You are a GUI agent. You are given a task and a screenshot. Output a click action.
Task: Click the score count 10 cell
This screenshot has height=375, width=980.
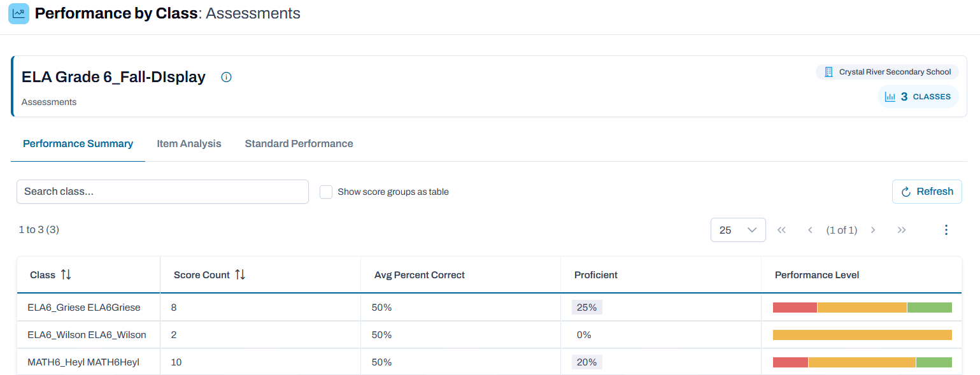coord(260,362)
